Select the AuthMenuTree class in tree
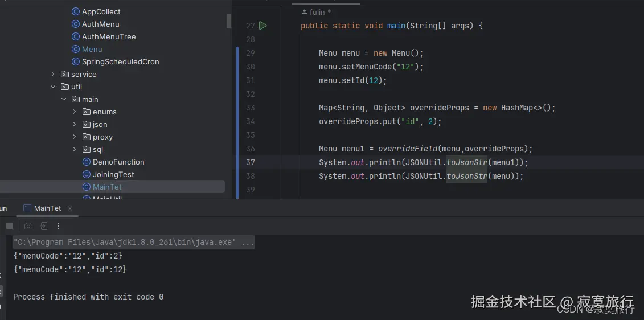Image resolution: width=644 pixels, height=320 pixels. tap(108, 36)
